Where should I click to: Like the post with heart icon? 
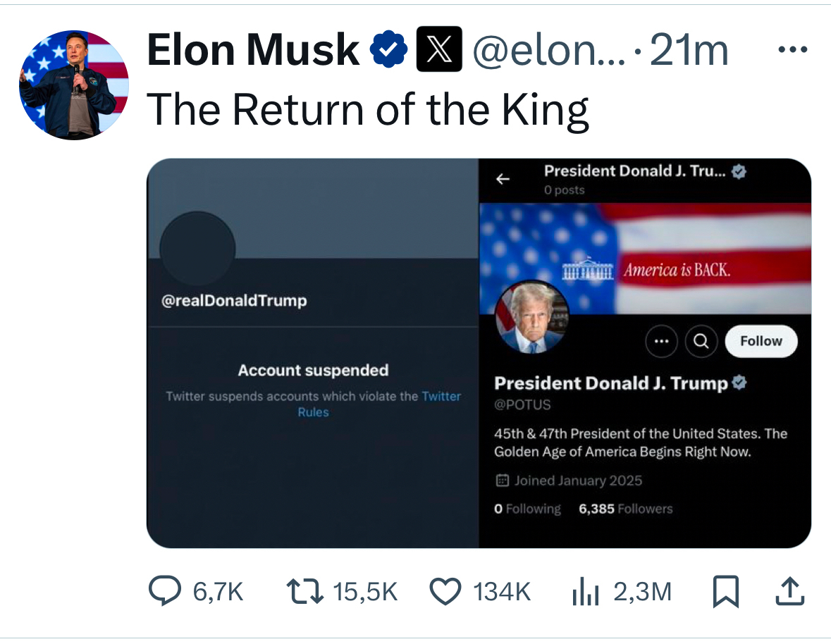pyautogui.click(x=445, y=592)
